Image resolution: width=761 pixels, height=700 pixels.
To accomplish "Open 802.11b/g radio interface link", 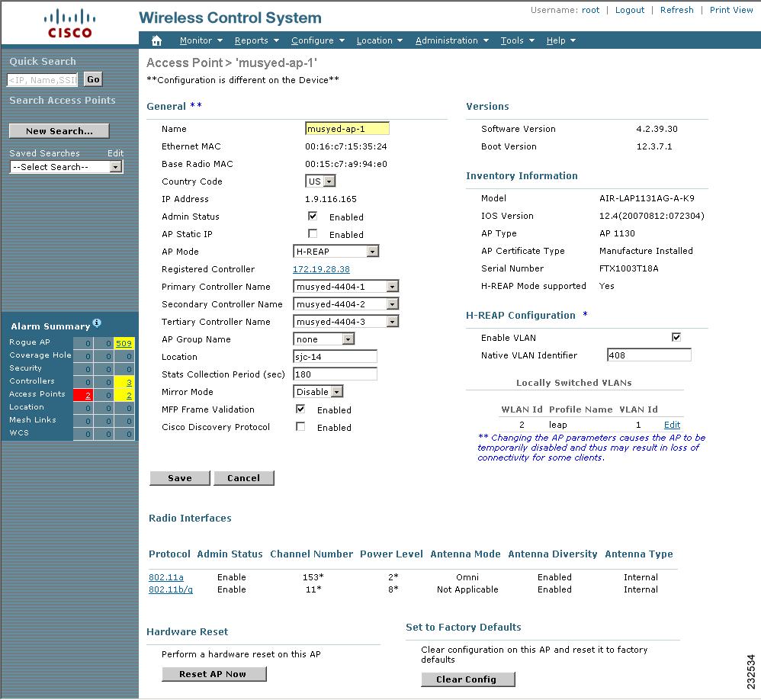I will click(x=171, y=589).
